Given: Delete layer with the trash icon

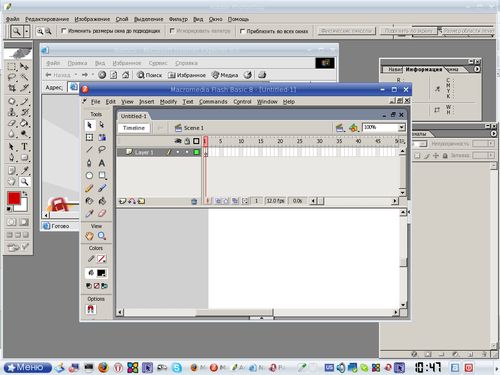Looking at the screenshot, I should [x=194, y=201].
